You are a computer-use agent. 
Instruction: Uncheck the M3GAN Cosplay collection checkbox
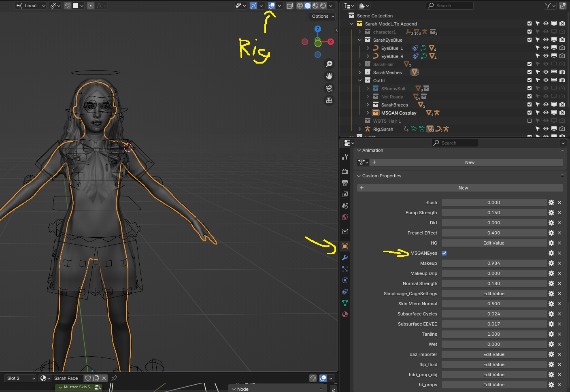tap(530, 113)
